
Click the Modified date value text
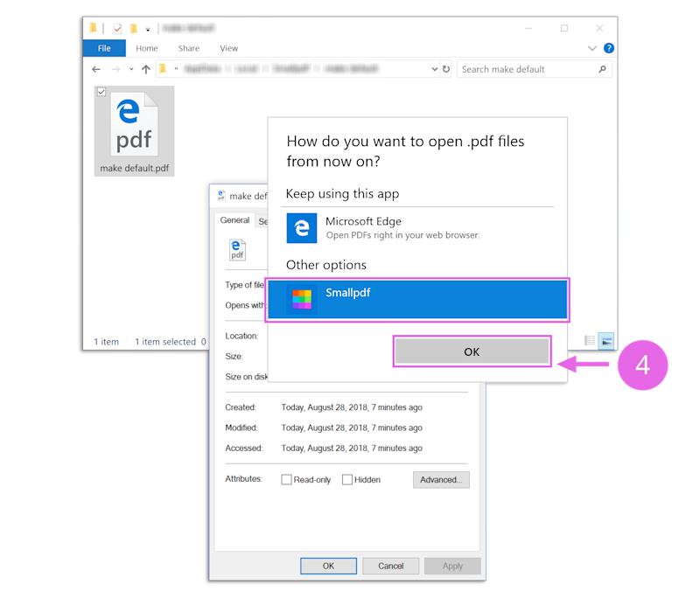(352, 428)
